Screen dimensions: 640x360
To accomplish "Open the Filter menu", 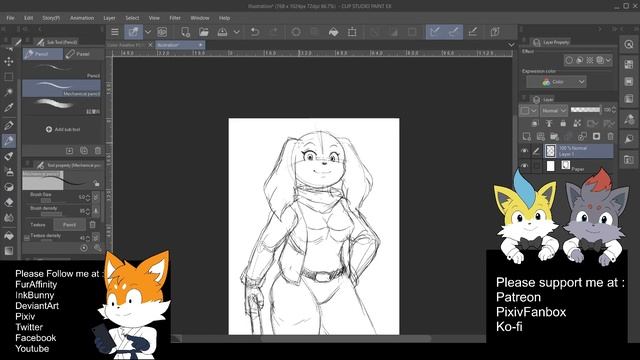I will 175,18.
